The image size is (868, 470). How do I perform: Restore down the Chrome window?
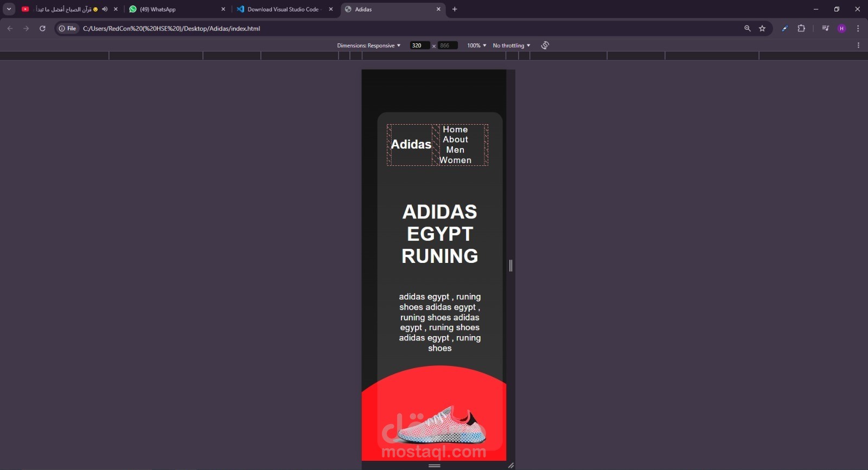point(837,9)
